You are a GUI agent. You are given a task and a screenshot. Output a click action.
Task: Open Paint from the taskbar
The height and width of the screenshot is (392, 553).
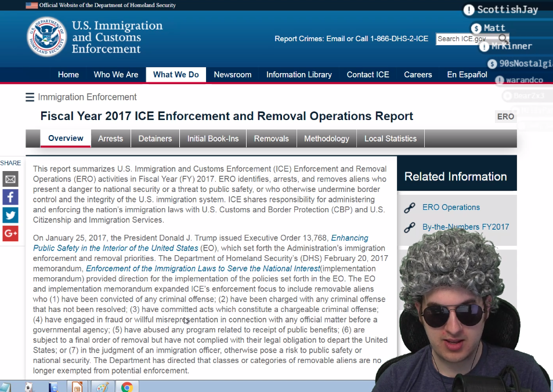102,387
